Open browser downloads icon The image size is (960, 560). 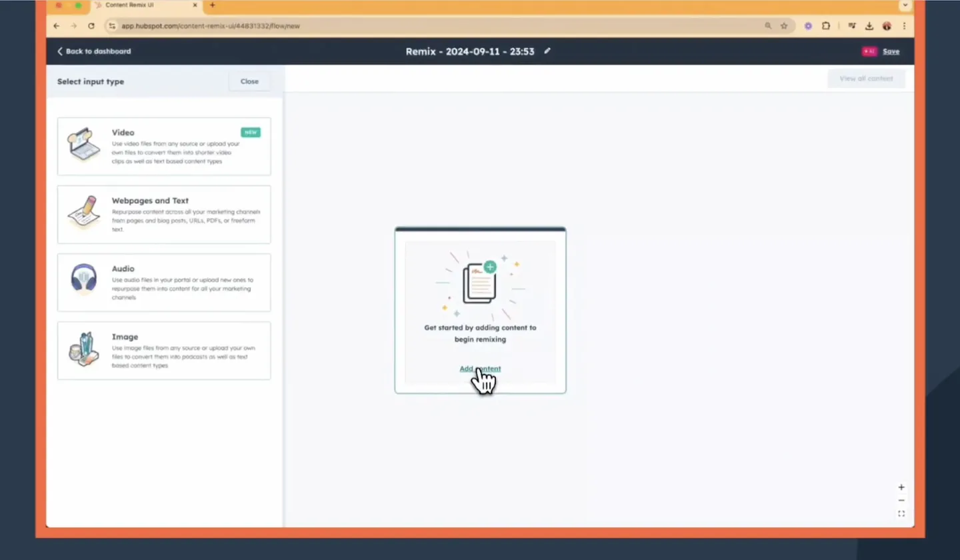869,26
